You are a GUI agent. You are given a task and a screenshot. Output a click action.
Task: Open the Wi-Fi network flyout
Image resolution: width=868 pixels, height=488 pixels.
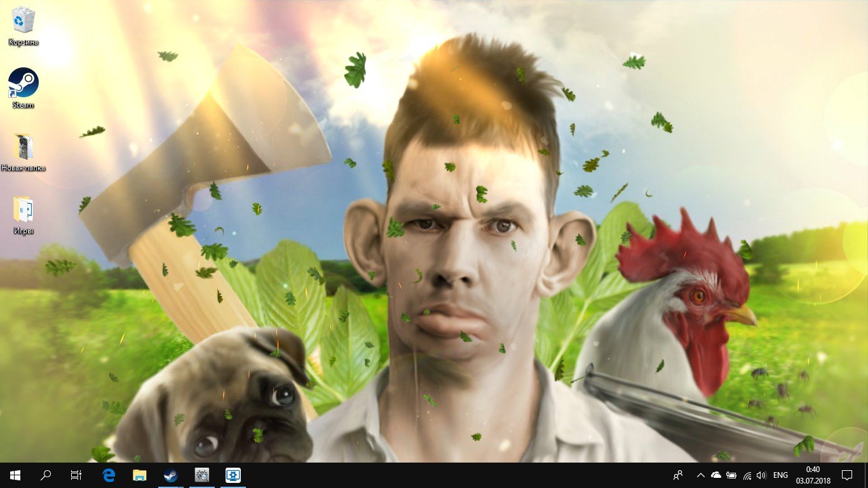(x=747, y=475)
